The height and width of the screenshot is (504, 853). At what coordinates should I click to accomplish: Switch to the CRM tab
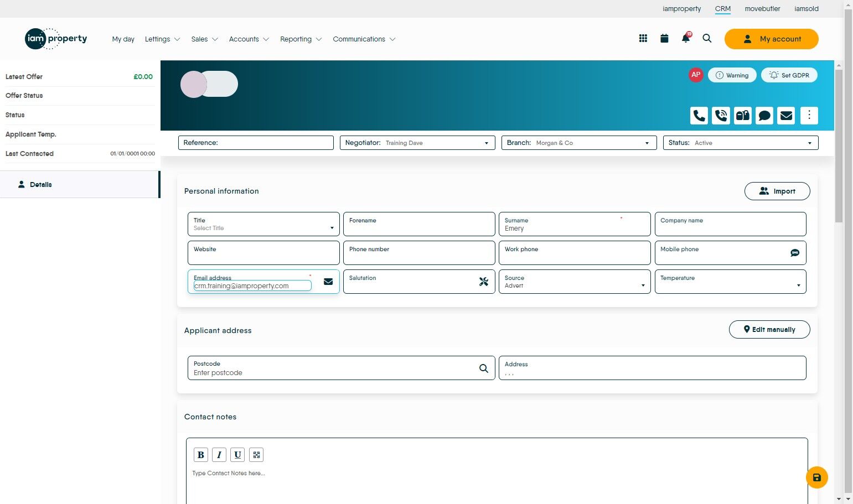click(x=722, y=8)
